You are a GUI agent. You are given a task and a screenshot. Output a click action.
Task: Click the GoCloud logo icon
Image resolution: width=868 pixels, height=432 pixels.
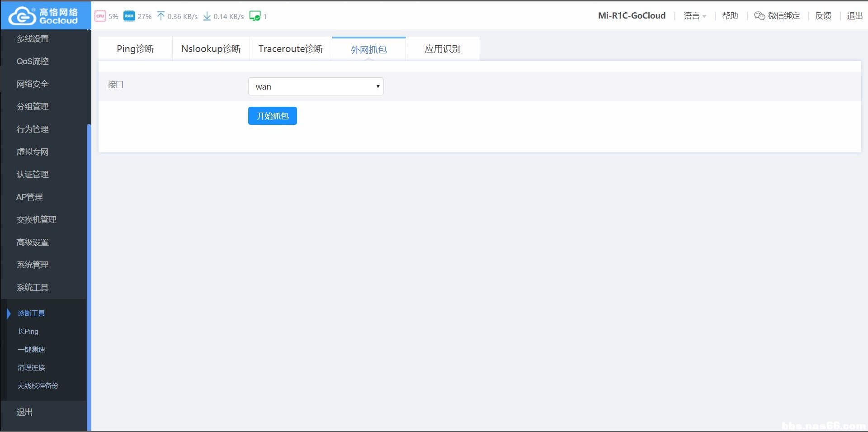[x=22, y=16]
